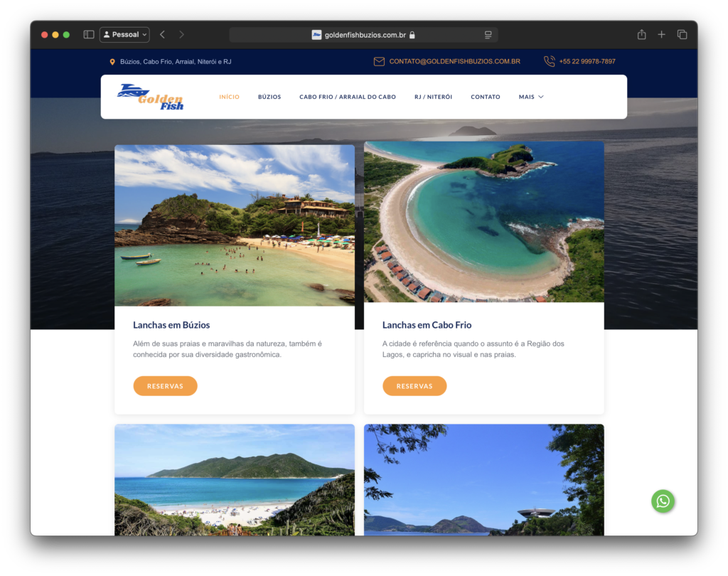Open the BÚZIOS menu item
The height and width of the screenshot is (576, 728).
pos(269,97)
